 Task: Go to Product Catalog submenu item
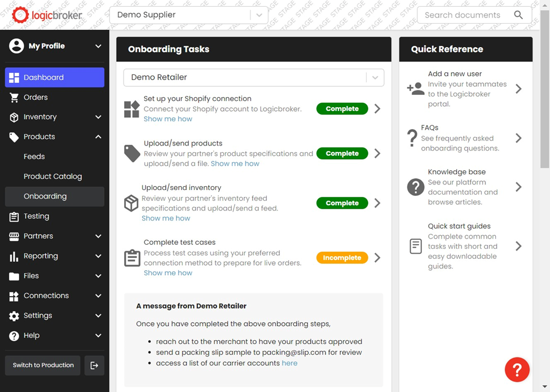52,177
